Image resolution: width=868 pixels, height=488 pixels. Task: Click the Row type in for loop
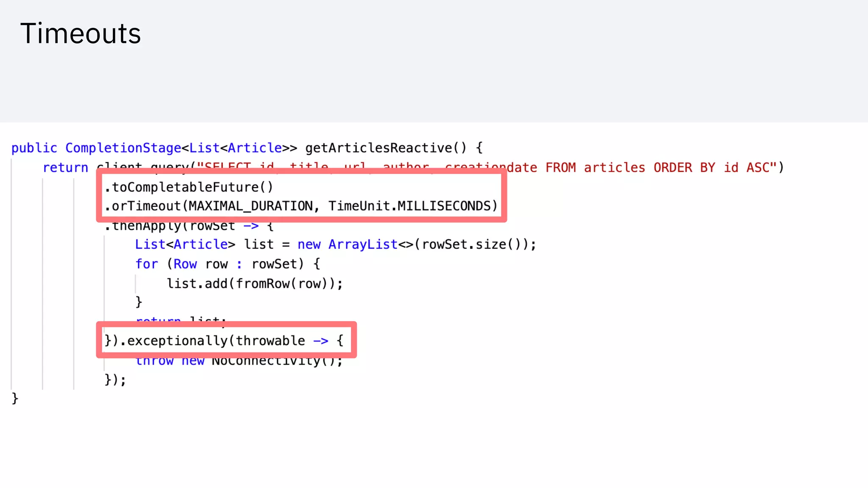tap(185, 264)
